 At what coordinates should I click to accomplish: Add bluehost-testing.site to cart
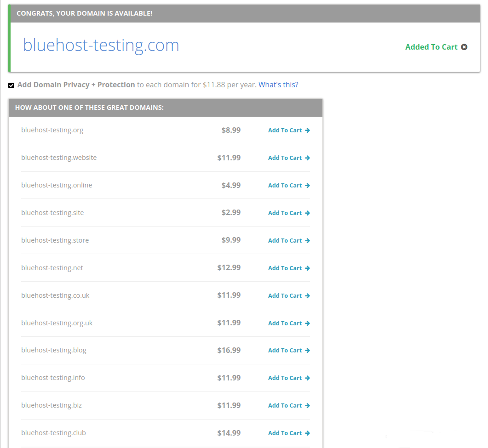coord(289,213)
